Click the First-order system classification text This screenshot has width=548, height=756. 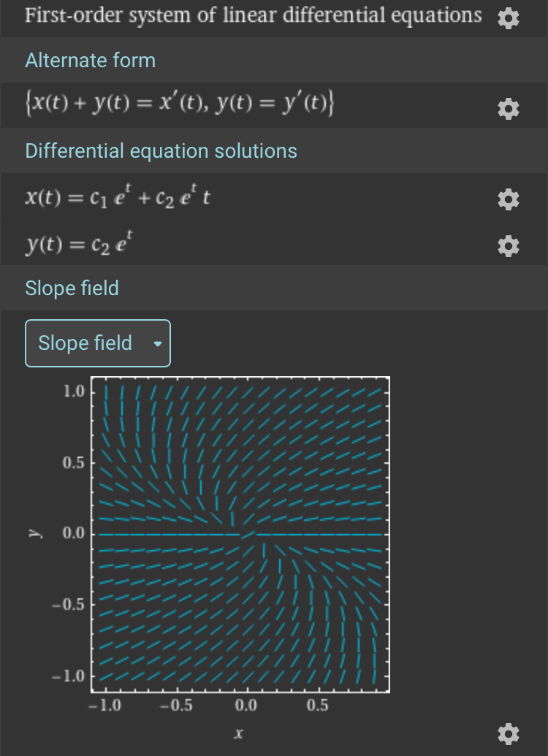253,16
